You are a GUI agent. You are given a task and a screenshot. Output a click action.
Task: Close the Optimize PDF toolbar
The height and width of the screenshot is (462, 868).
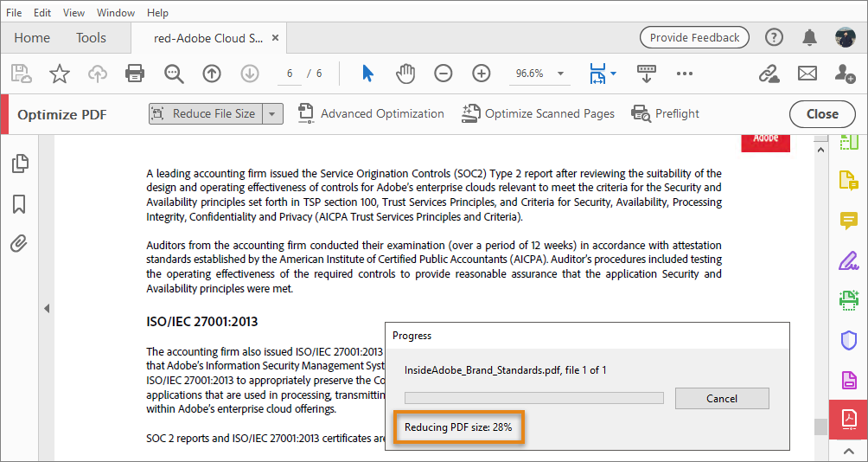point(822,114)
